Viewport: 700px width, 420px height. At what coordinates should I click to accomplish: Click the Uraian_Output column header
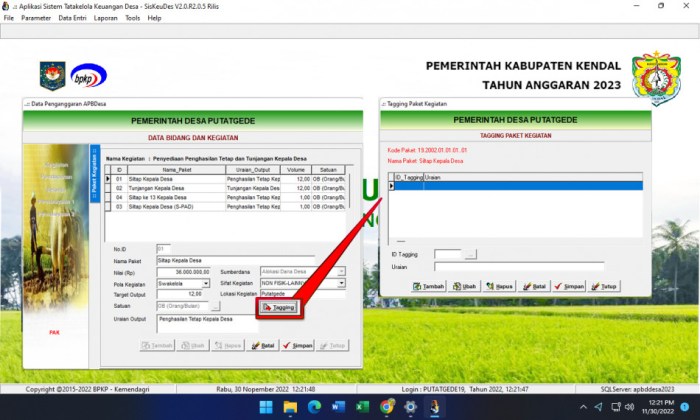pyautogui.click(x=253, y=170)
